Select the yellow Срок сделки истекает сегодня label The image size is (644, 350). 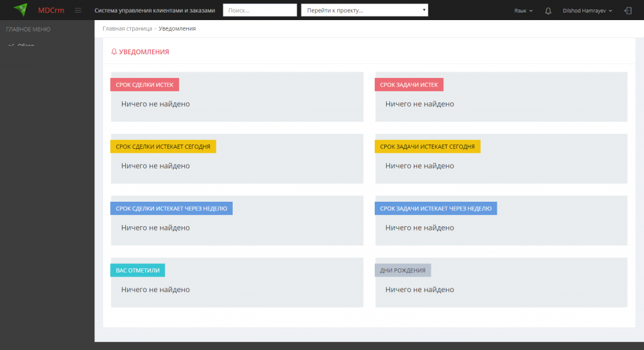click(163, 146)
